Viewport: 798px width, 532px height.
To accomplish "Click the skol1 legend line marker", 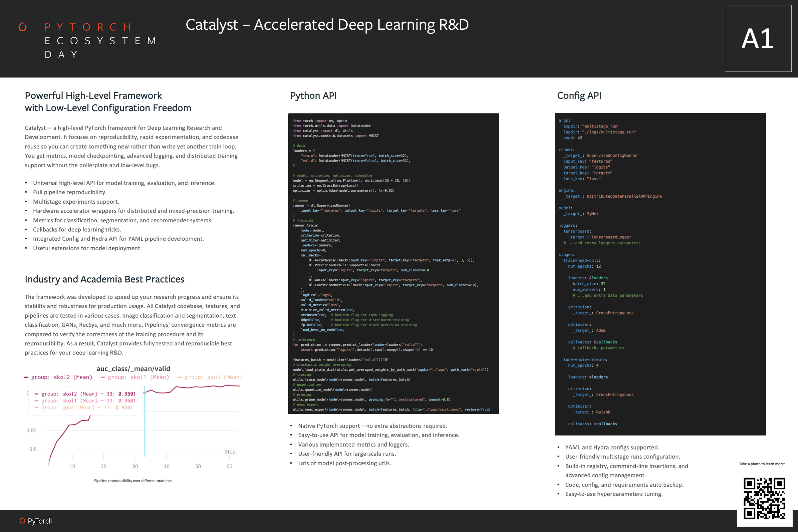I will 103,377.
